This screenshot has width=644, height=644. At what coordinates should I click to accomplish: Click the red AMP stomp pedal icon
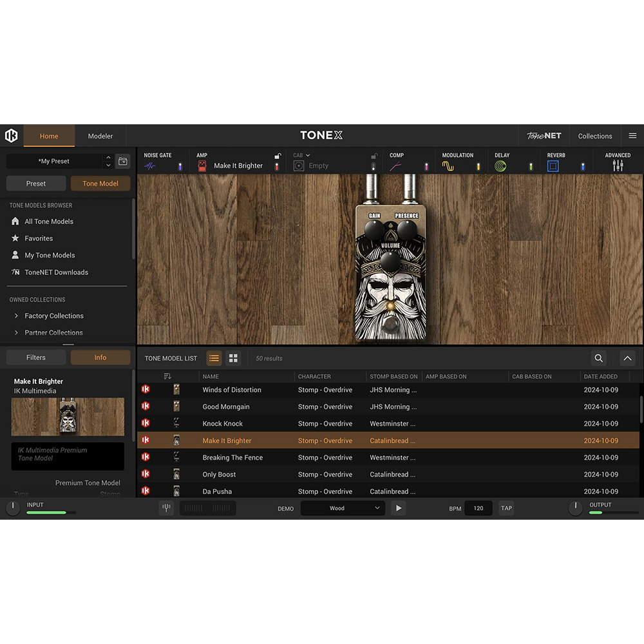point(202,166)
